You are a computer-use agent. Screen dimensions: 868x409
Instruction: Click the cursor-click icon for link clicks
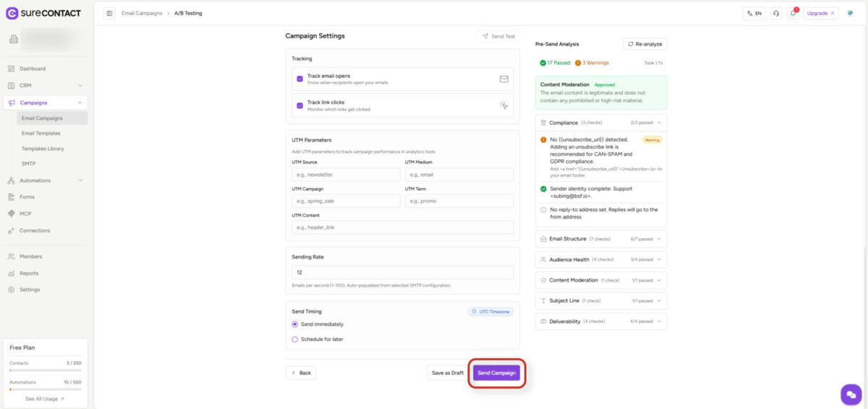coord(504,105)
